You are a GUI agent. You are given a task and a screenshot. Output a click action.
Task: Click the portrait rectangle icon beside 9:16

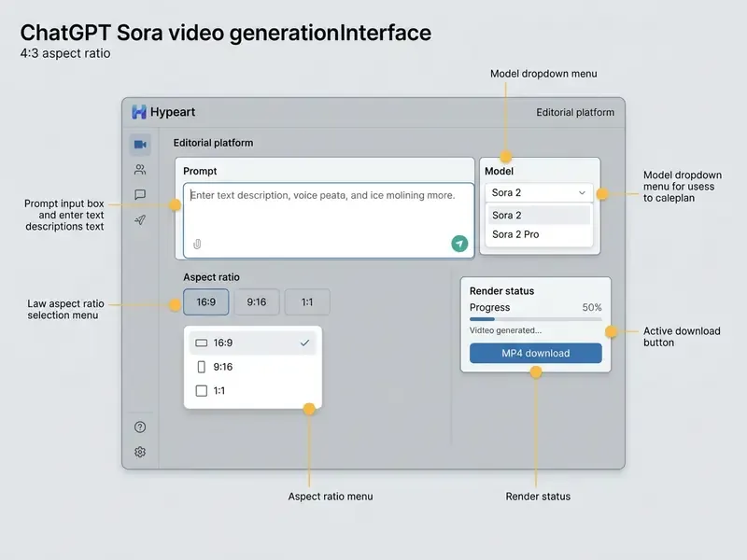[202, 367]
